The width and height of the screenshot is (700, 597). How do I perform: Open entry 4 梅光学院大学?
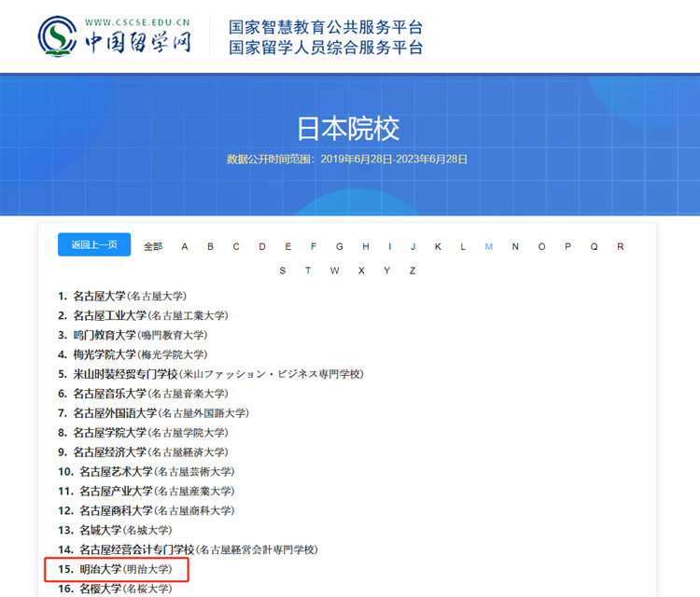133,354
